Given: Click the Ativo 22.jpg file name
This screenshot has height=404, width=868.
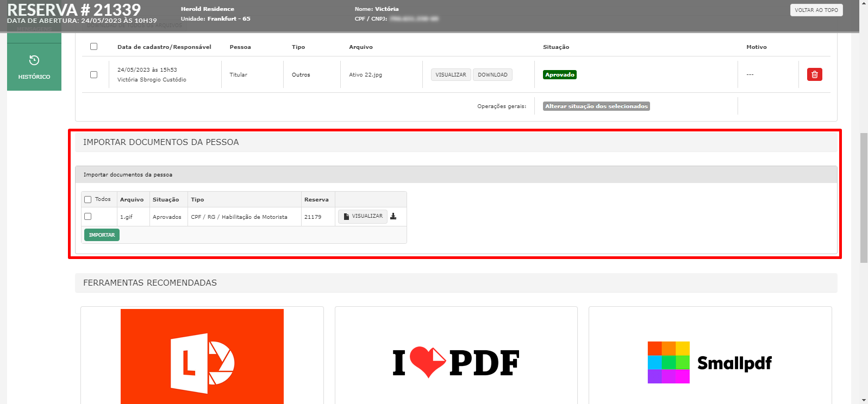Looking at the screenshot, I should point(365,75).
